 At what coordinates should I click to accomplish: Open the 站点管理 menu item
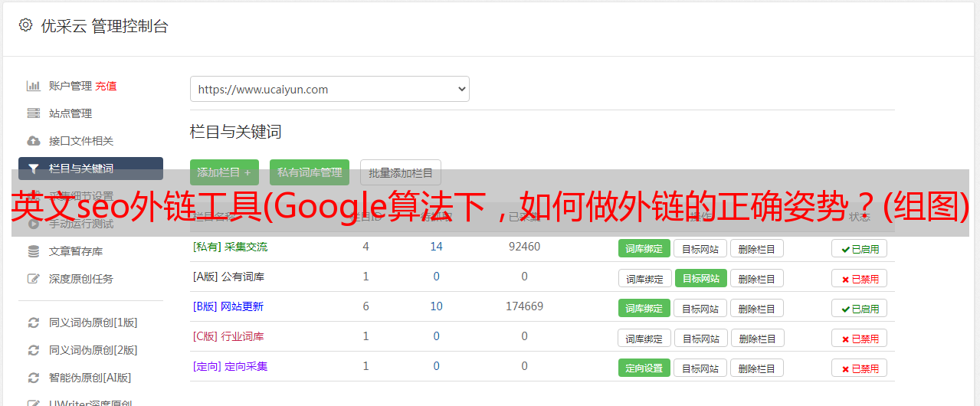(x=70, y=113)
